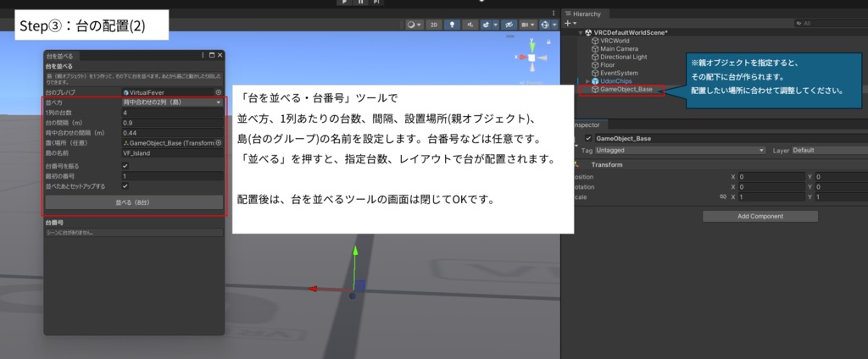Toggle the Scale constrain proportions link icon
The width and height of the screenshot is (868, 359).
point(722,197)
